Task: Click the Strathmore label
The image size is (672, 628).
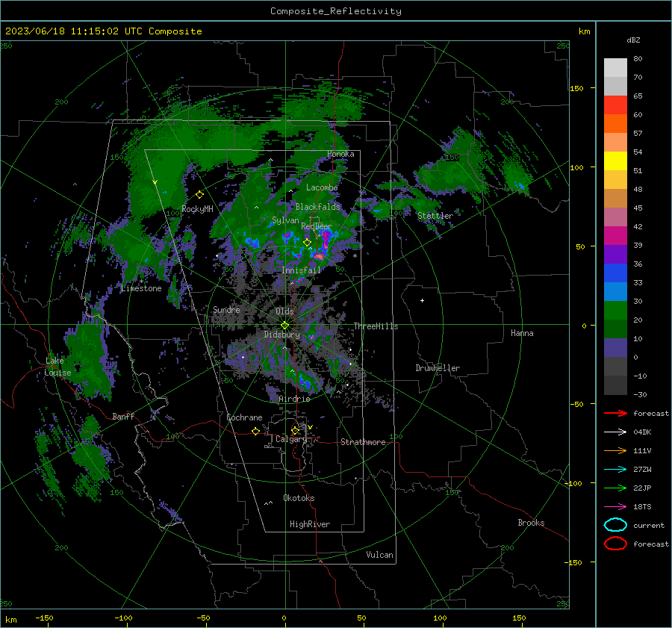Action: [x=363, y=442]
